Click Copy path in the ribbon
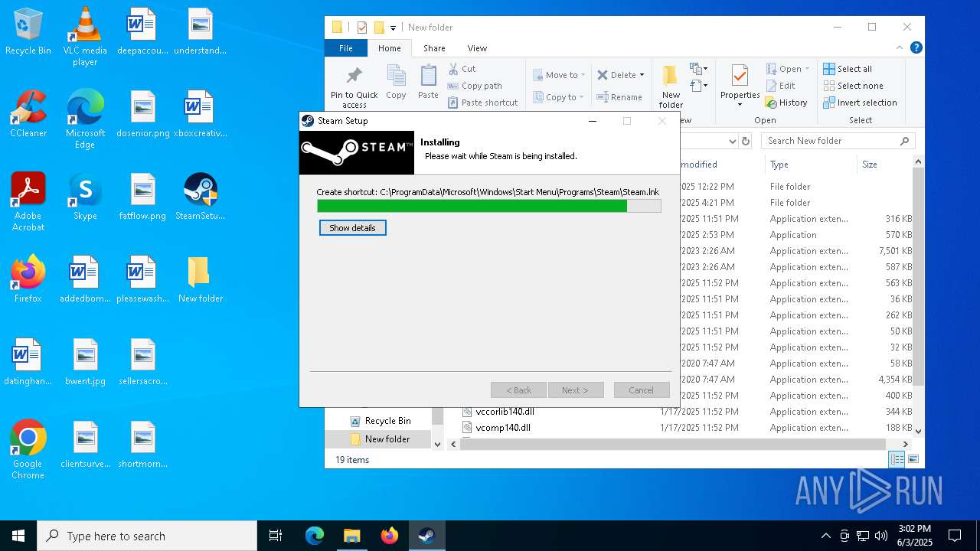The height and width of the screenshot is (551, 980). pyautogui.click(x=475, y=86)
